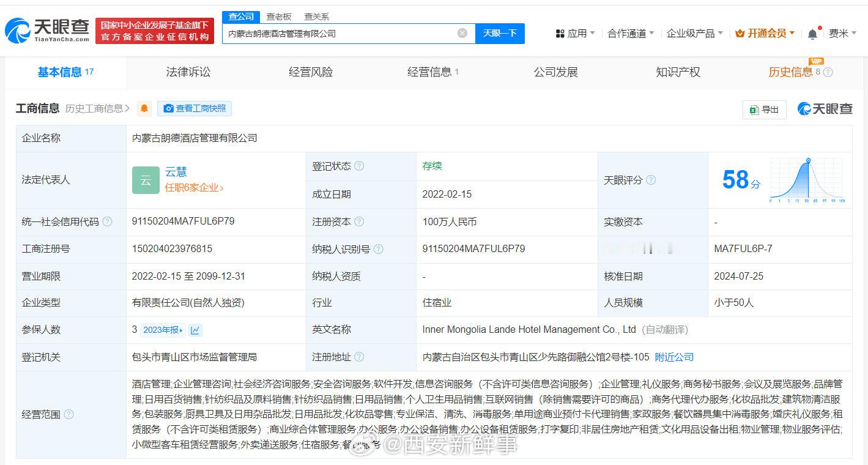Open the insured-count trend chart icon

point(195,330)
